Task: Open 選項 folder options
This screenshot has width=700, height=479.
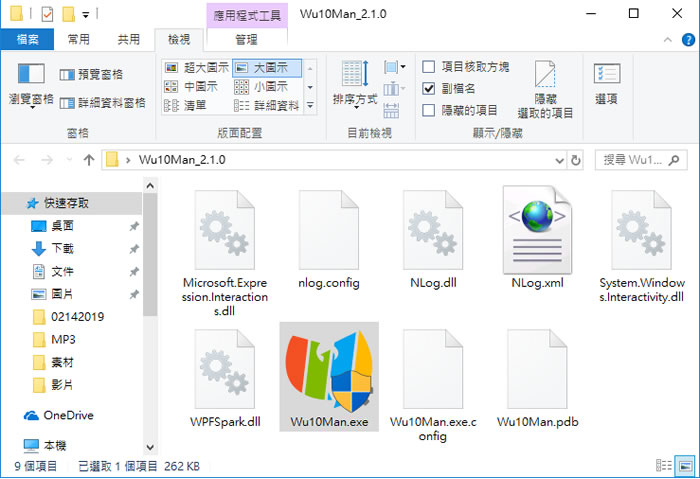Action: 606,83
